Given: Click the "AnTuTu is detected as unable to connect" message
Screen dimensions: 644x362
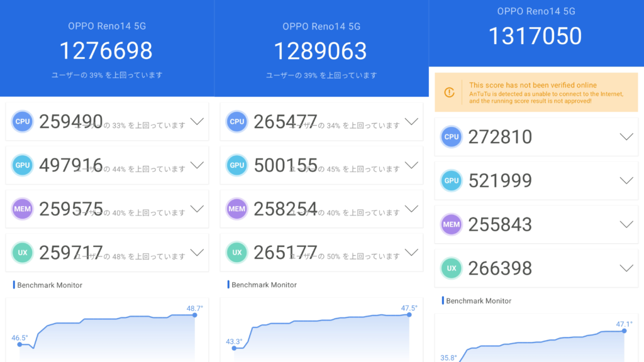Looking at the screenshot, I should pyautogui.click(x=547, y=97).
